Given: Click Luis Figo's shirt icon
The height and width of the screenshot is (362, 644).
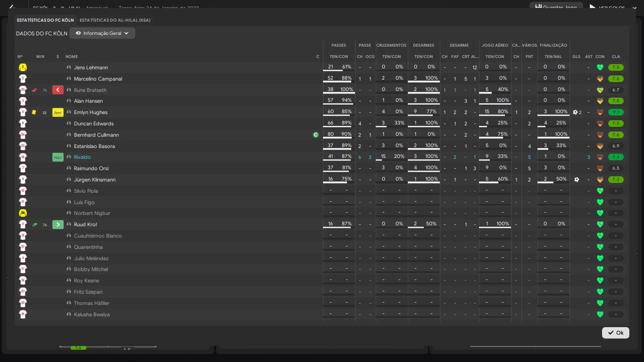Looking at the screenshot, I should coord(23,202).
